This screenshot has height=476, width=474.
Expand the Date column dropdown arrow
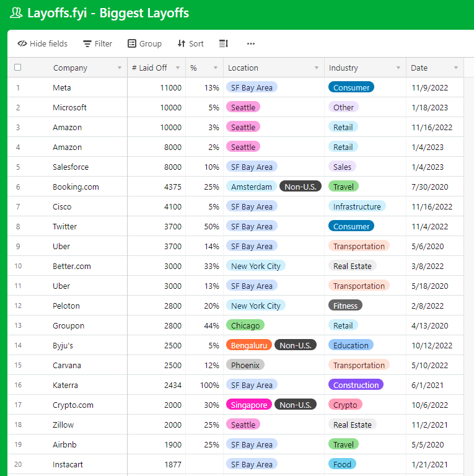point(456,68)
